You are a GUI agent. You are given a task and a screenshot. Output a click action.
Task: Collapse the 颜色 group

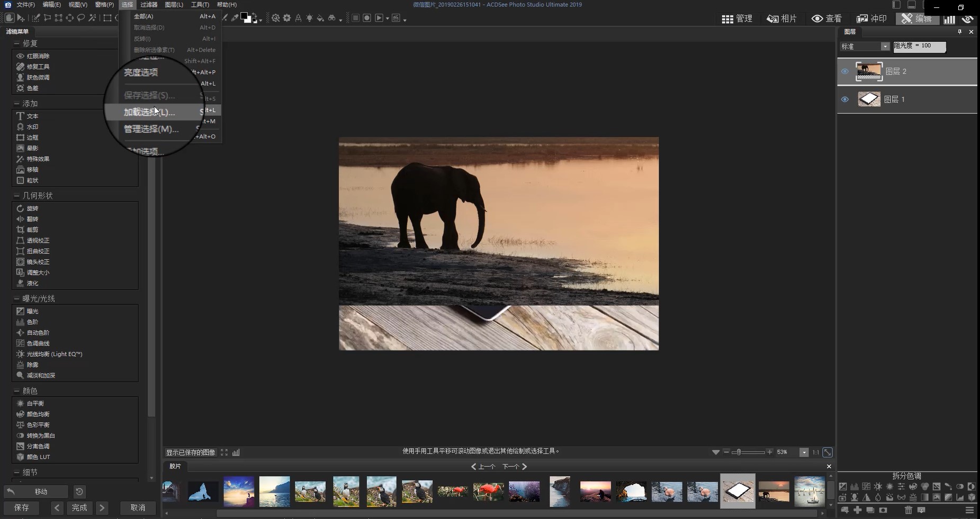coord(16,391)
